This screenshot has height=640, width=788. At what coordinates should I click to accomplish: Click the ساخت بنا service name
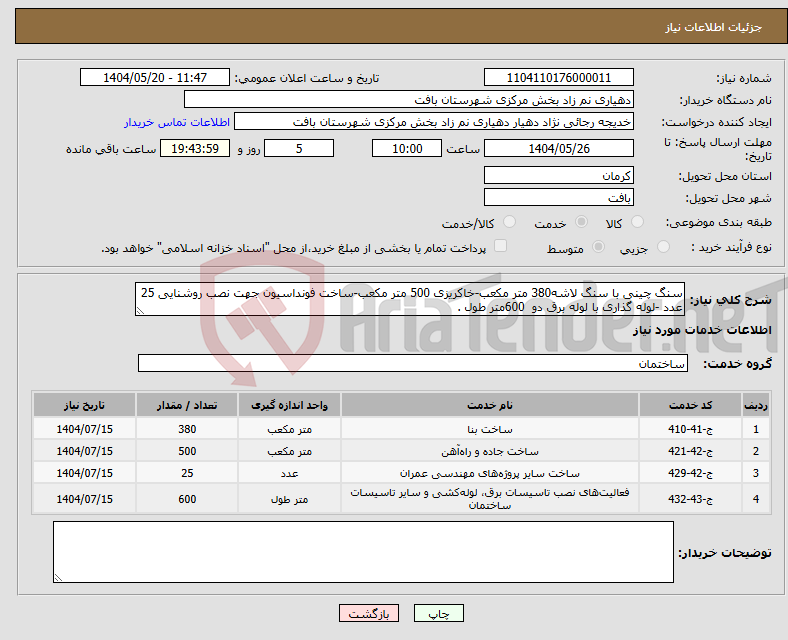click(490, 430)
